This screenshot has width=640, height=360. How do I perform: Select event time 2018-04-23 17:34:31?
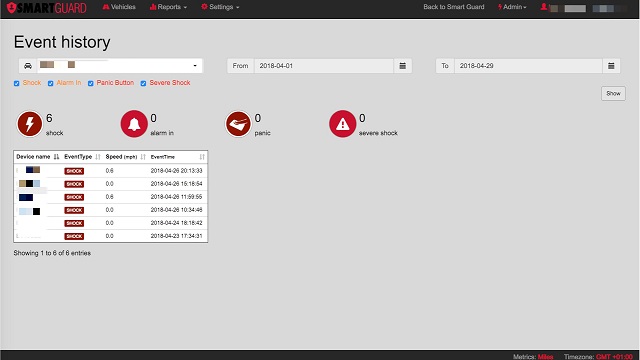176,236
